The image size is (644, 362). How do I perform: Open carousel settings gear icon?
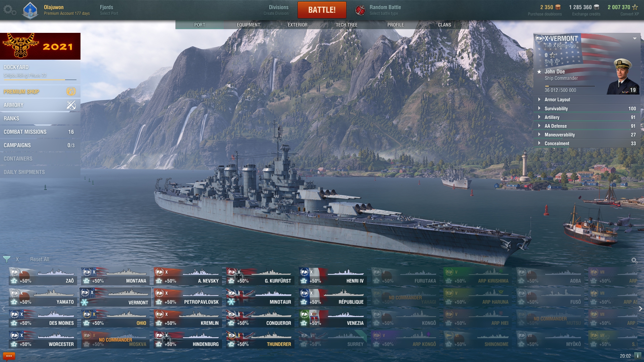[634, 260]
